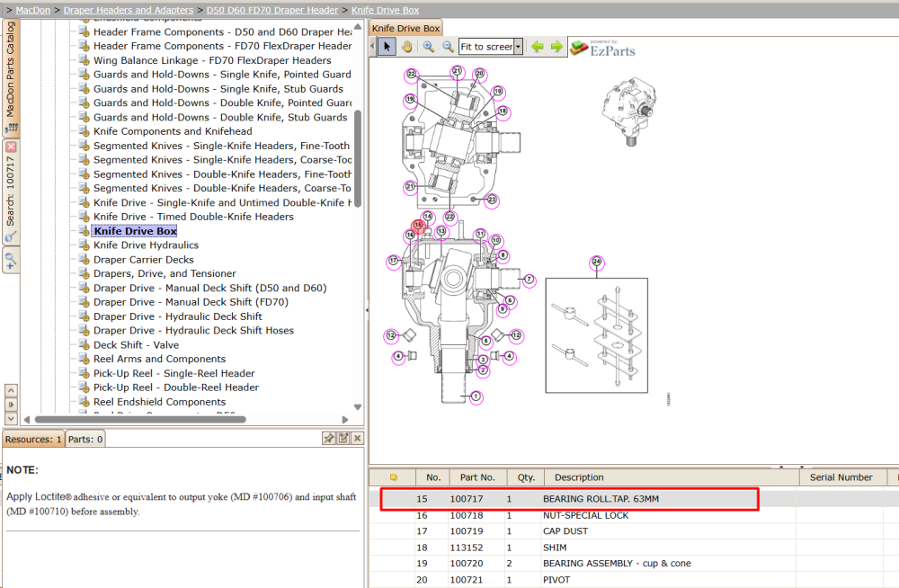Open Drapers, Drive, and Tensioner item
899x588 pixels.
165,273
